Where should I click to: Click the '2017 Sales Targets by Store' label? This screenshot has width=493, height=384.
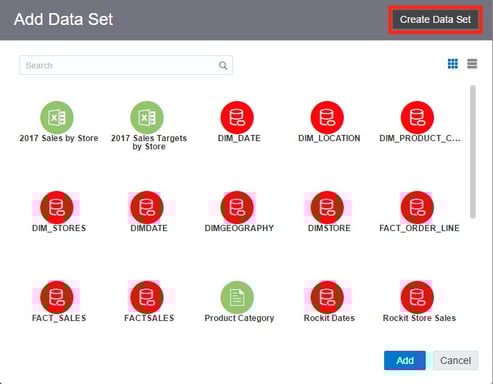click(149, 142)
